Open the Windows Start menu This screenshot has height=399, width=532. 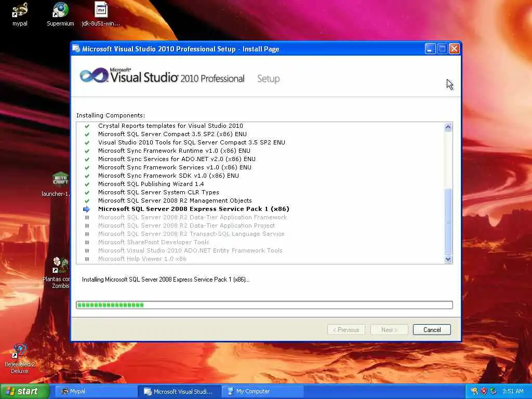point(25,391)
